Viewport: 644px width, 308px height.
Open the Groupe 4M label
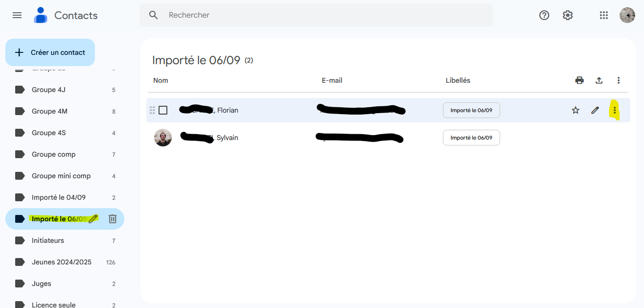click(49, 111)
